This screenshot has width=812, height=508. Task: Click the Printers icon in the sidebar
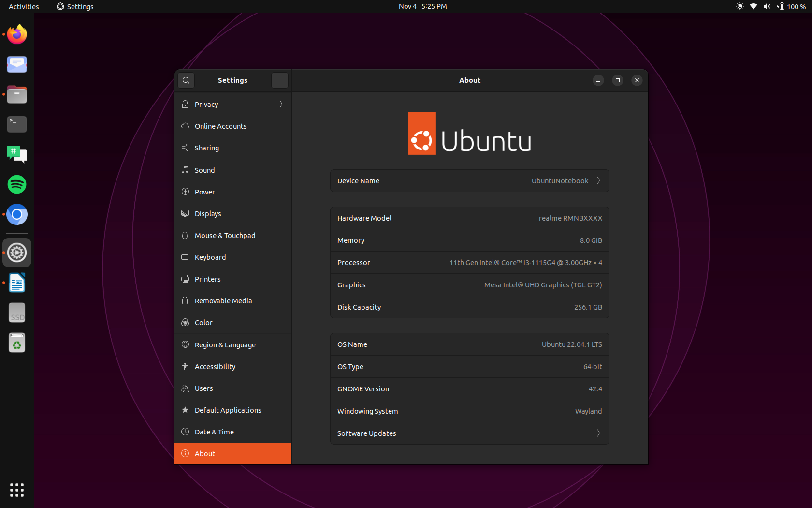[185, 279]
